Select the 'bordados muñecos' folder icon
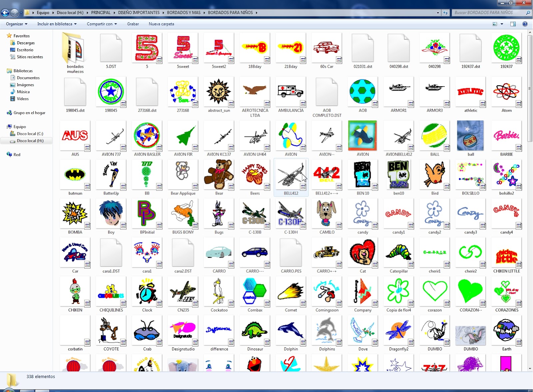This screenshot has width=533, height=392. point(75,48)
